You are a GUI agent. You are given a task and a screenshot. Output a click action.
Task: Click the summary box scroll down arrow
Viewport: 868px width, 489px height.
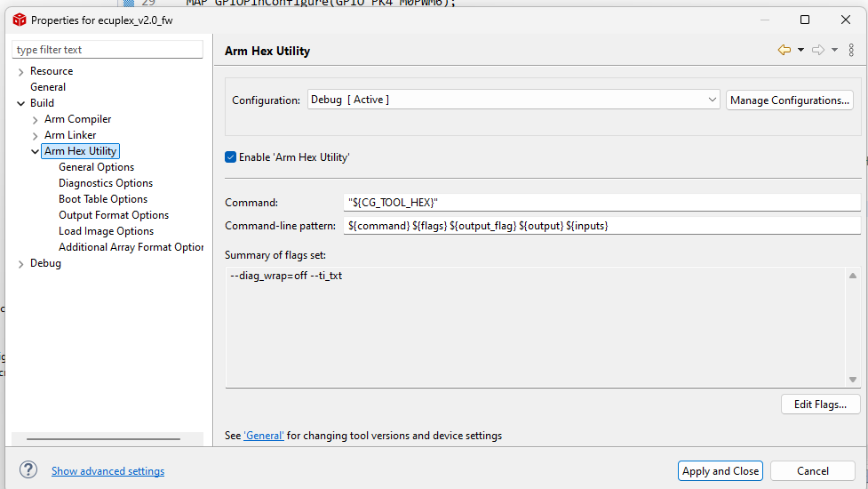tap(853, 380)
